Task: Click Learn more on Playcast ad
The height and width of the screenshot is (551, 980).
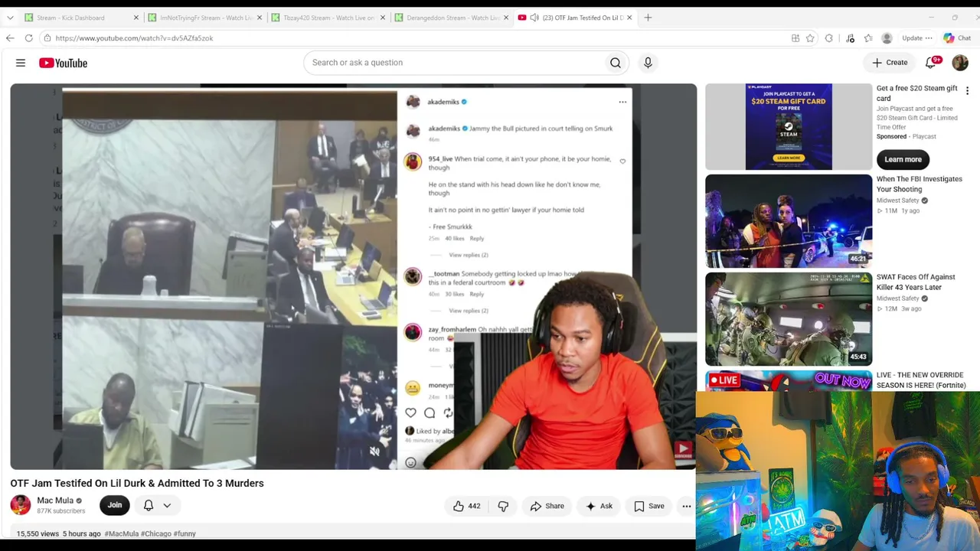Action: [x=903, y=159]
